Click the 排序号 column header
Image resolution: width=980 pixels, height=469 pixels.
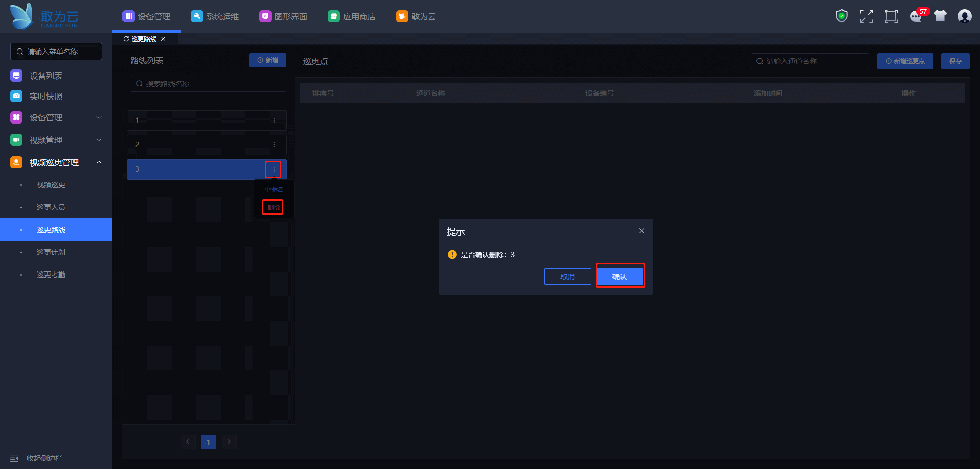click(323, 93)
